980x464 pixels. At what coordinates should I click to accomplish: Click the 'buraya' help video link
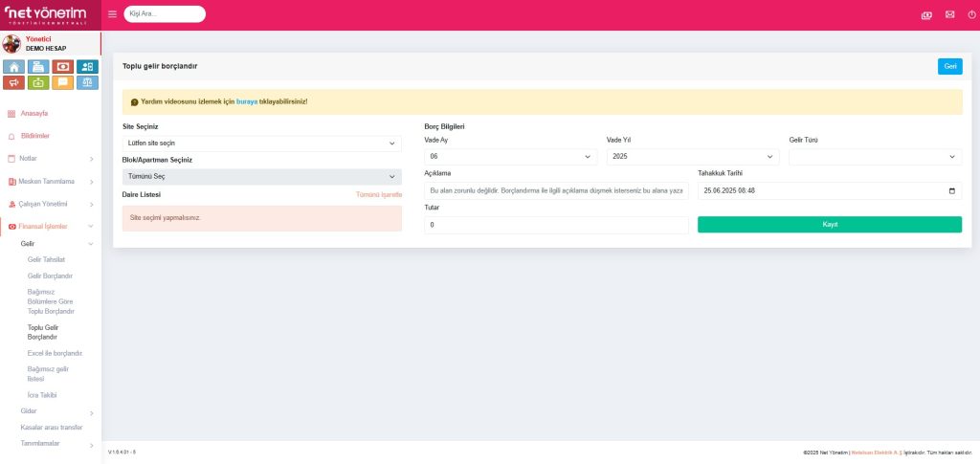[x=247, y=101]
